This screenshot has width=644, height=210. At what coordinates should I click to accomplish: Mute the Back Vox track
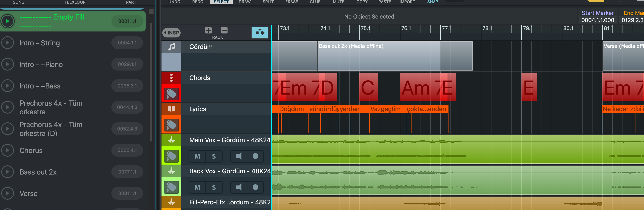pos(197,187)
